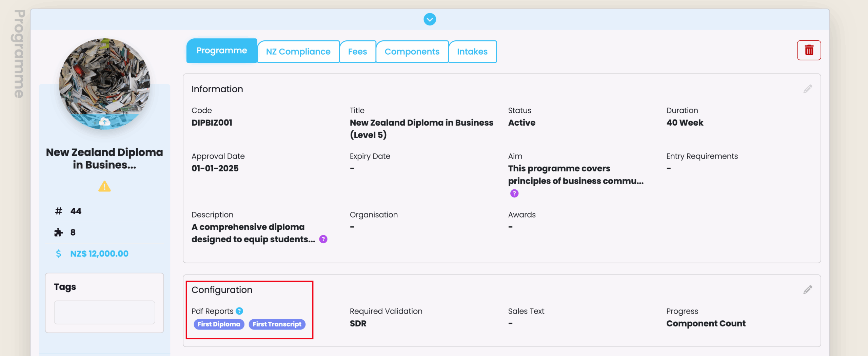868x356 pixels.
Task: Open help icon beside Pdf Reports
Action: click(x=239, y=311)
